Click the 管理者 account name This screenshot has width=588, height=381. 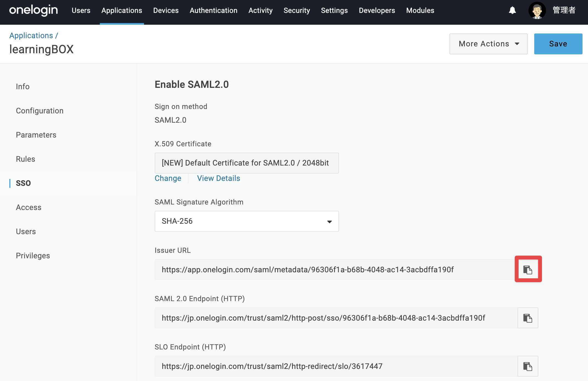tap(564, 10)
